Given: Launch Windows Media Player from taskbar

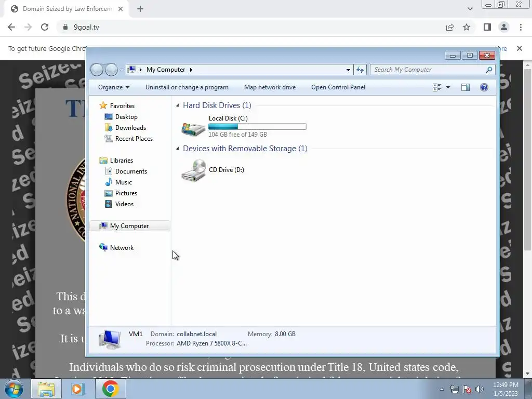Looking at the screenshot, I should tap(78, 389).
